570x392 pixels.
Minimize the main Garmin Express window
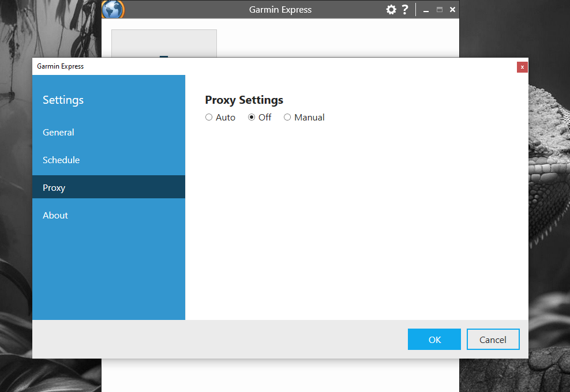coord(426,10)
